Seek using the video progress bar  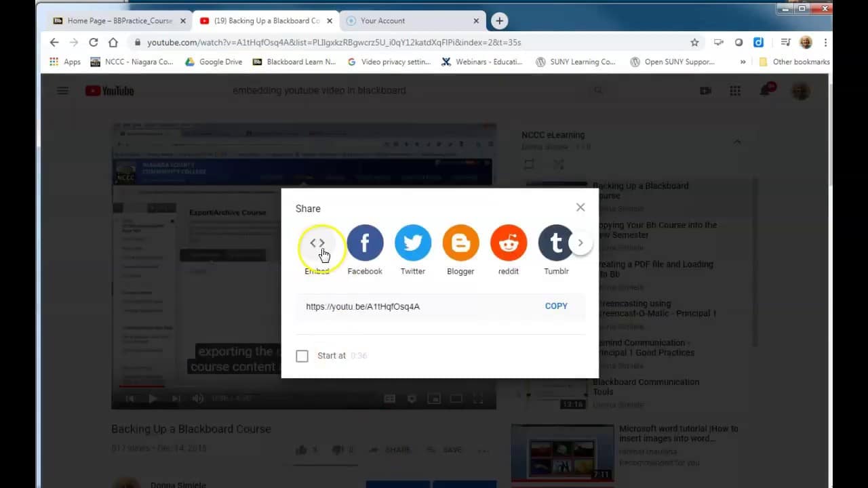click(304, 386)
